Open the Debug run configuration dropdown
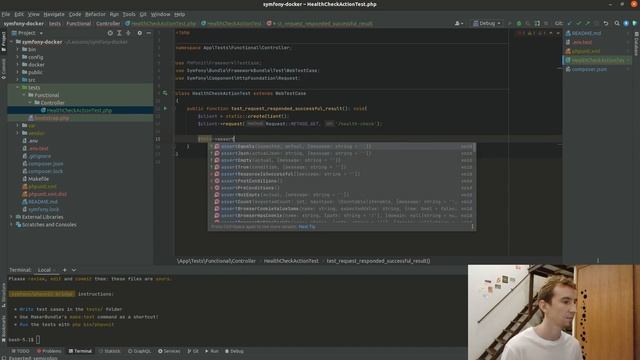 click(487, 24)
